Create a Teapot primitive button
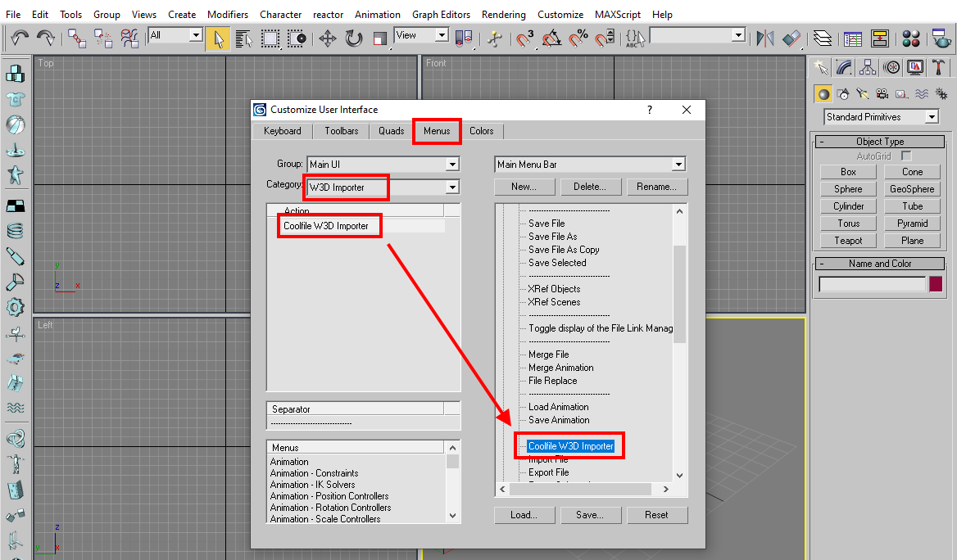 point(848,241)
